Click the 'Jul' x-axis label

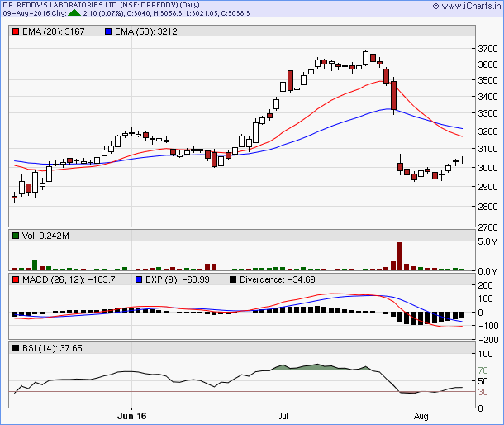point(283,416)
